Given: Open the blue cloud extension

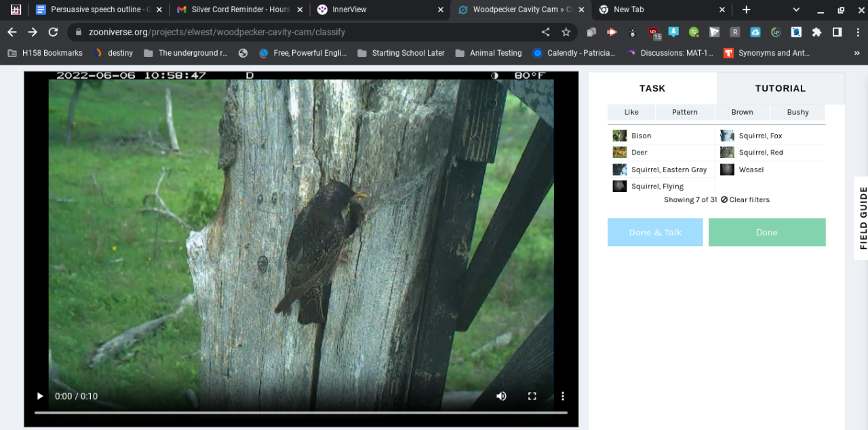Looking at the screenshot, I should click(x=755, y=32).
